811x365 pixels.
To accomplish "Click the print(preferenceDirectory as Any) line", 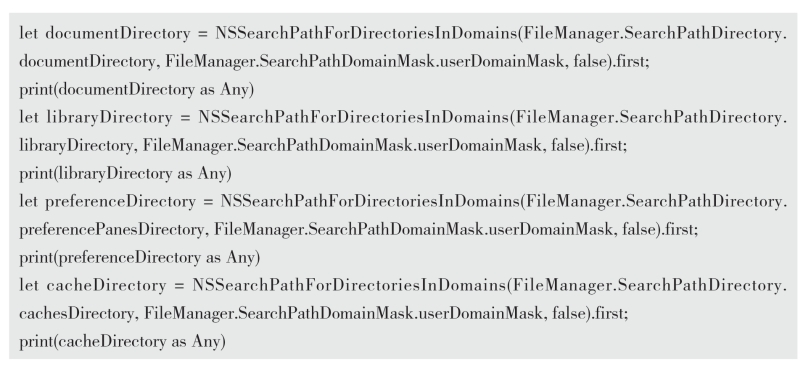I will pyautogui.click(x=140, y=257).
